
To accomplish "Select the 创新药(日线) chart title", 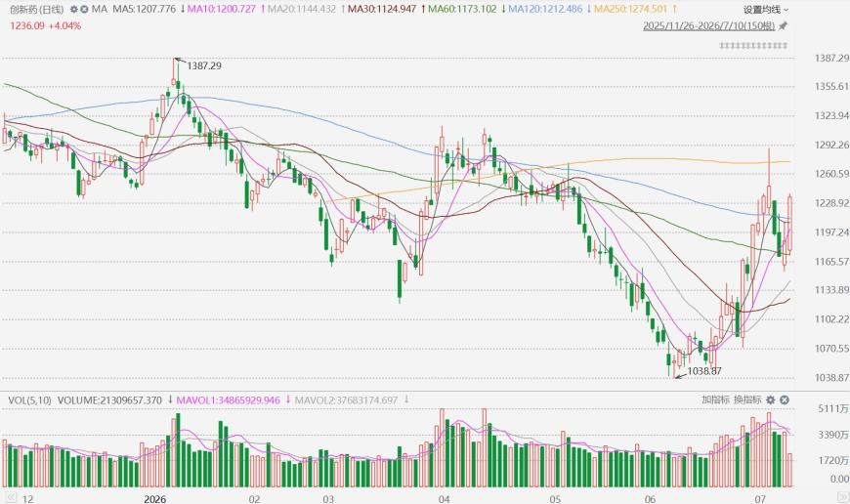I will [x=36, y=9].
